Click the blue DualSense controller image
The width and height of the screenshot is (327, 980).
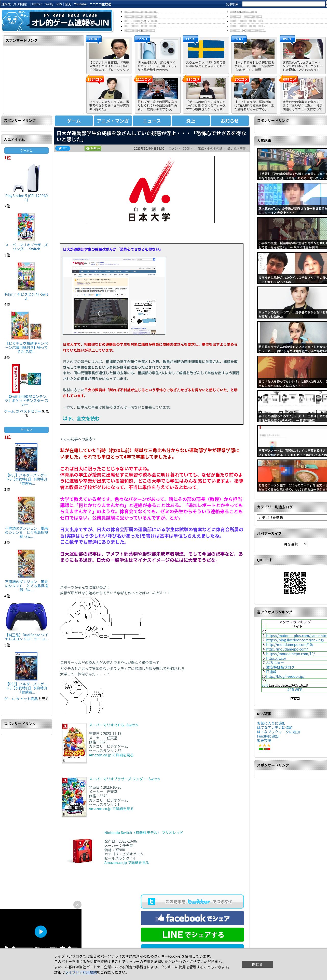[x=26, y=616]
